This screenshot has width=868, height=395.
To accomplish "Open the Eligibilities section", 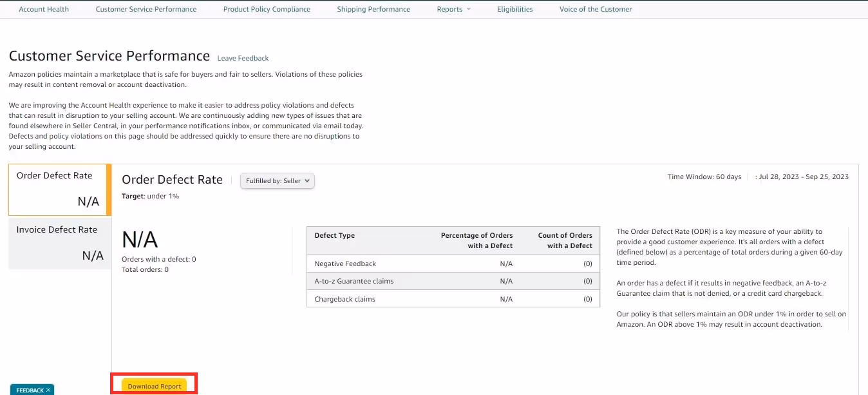I will (x=514, y=9).
